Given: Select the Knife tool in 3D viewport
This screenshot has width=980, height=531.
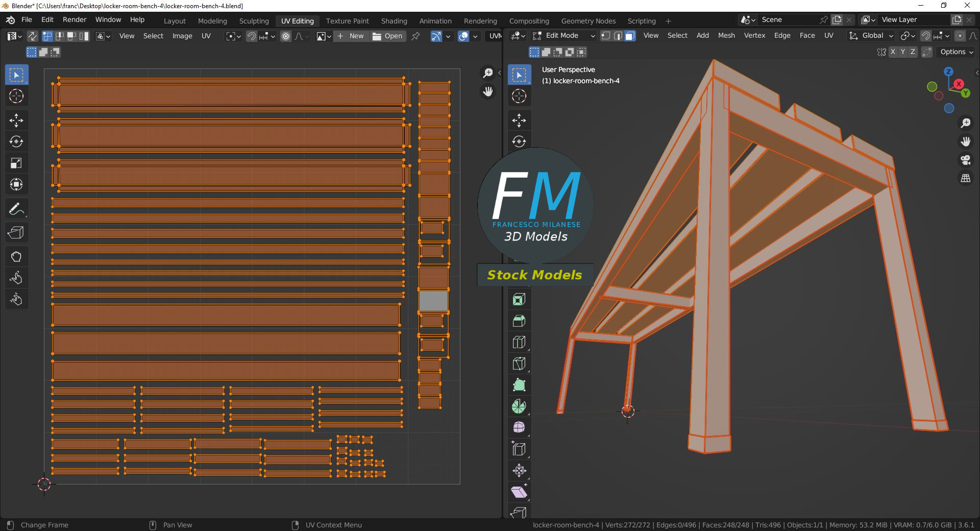Looking at the screenshot, I should tap(519, 364).
